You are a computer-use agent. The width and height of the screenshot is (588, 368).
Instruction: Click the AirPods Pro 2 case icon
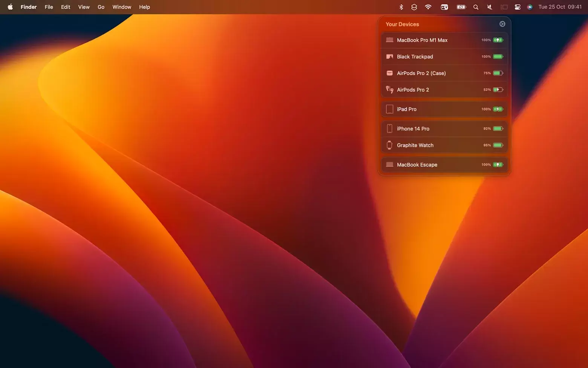(x=389, y=73)
